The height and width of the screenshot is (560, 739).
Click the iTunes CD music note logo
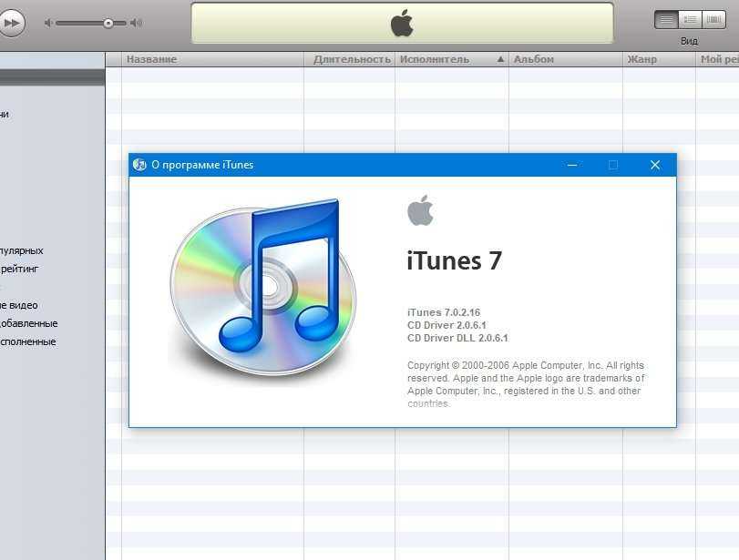point(263,288)
